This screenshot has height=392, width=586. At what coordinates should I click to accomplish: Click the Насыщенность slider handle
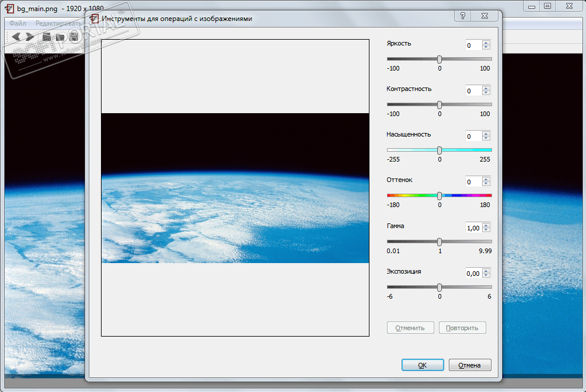pos(439,150)
